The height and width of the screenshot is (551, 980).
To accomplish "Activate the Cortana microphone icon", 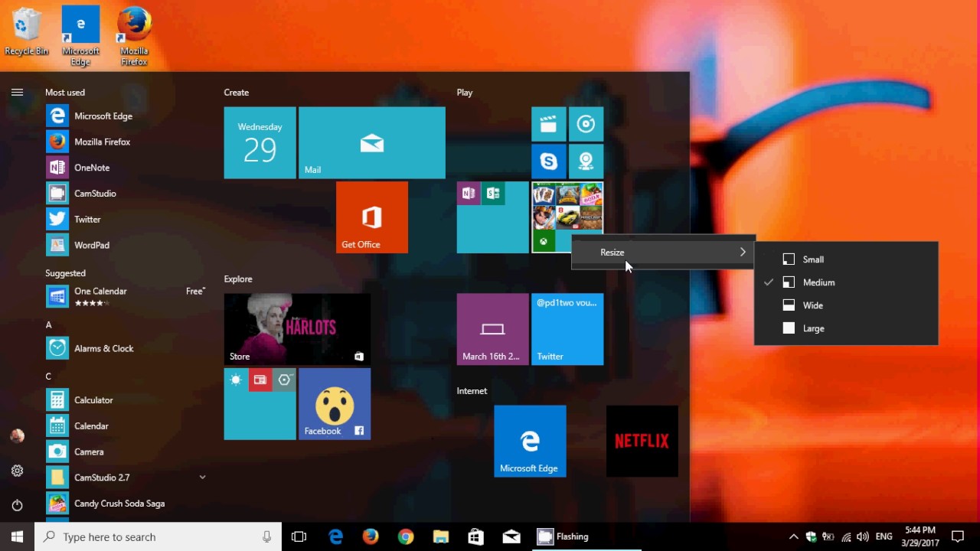I will point(266,537).
